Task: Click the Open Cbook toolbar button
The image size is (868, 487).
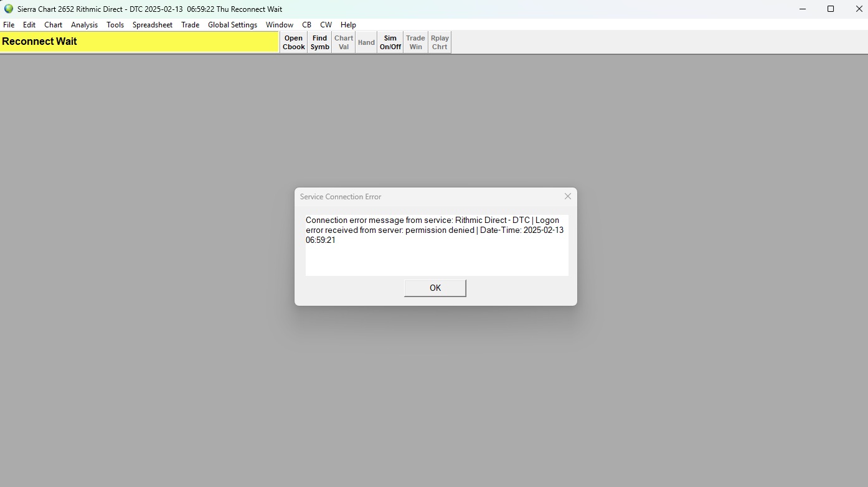Action: 294,42
